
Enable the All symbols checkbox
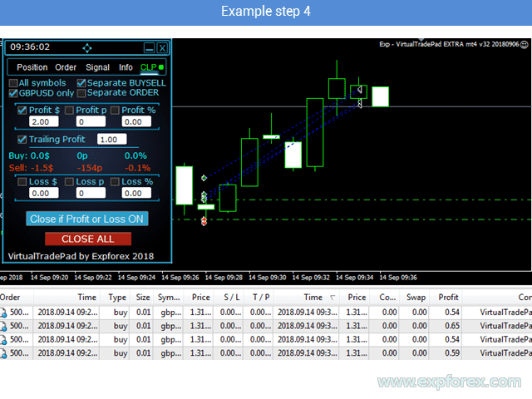tap(13, 83)
